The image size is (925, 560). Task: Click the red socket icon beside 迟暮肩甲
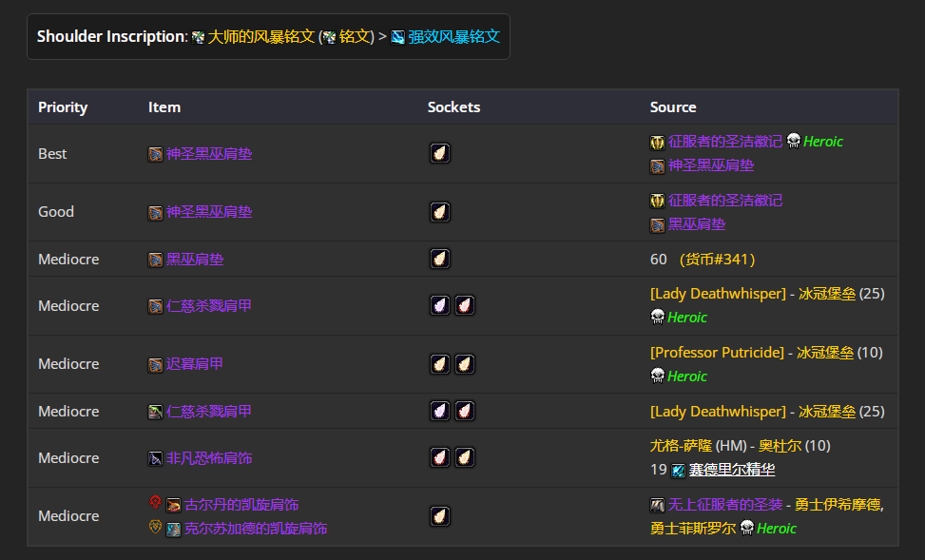coord(465,364)
